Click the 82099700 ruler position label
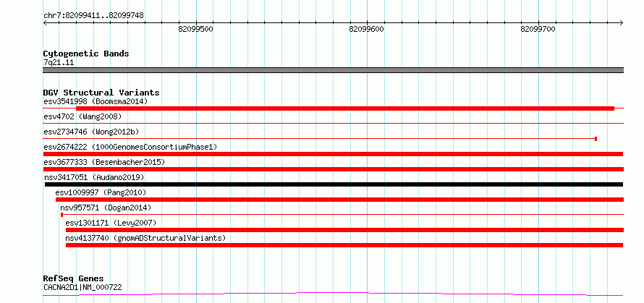 pos(538,29)
